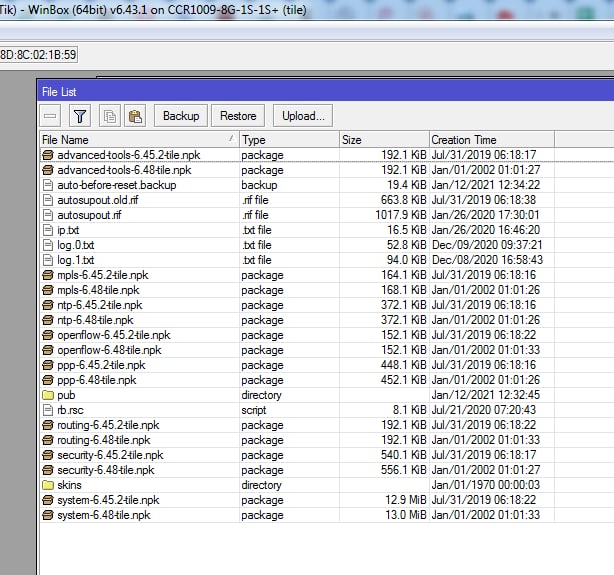Viewport: 614px width, 575px height.
Task: Click package icon of mpls-6.48-tile.npk
Action: pyautogui.click(x=48, y=290)
